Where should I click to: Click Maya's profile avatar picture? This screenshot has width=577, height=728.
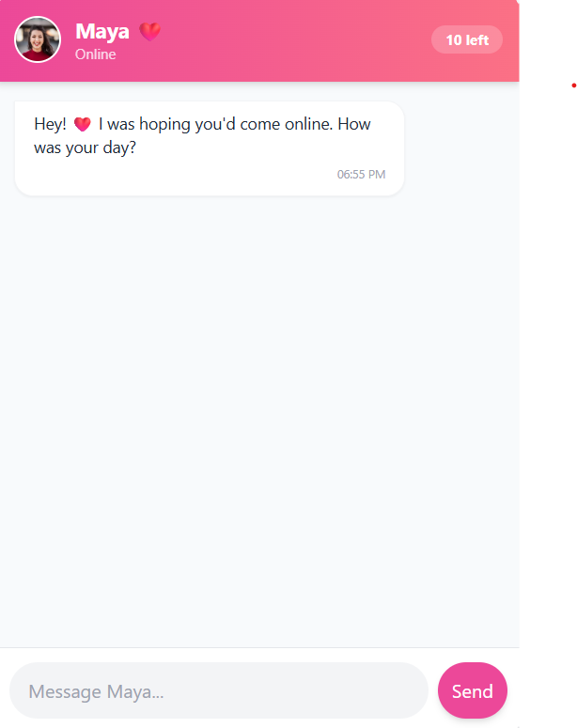38,39
